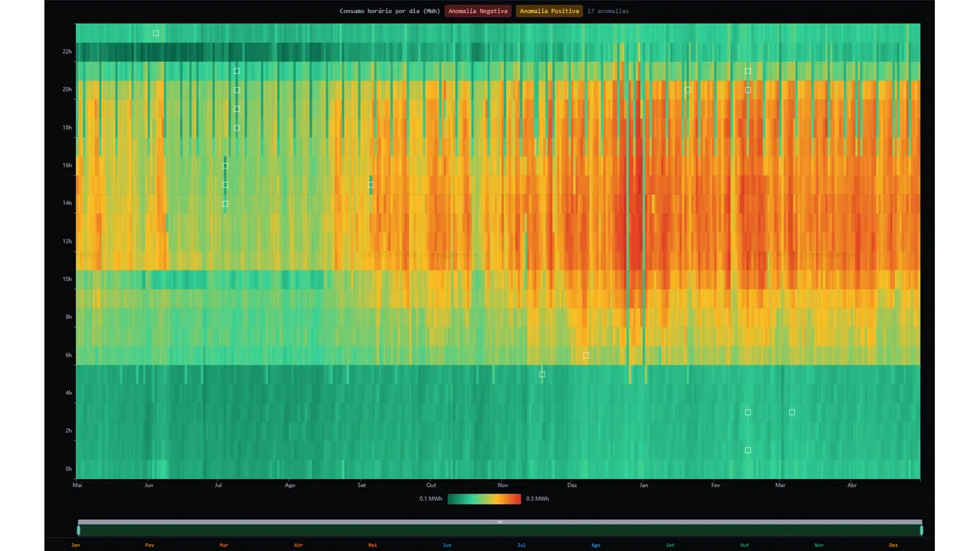Click the 0h label on the hour axis

(69, 469)
